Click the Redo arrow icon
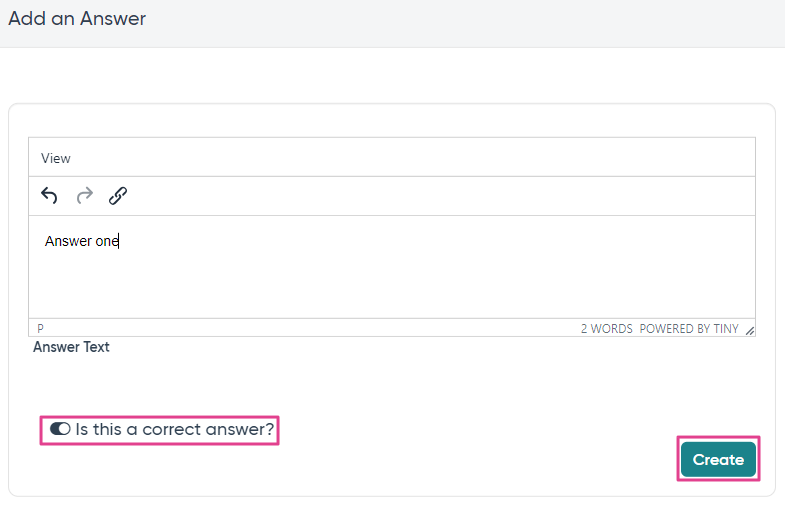Viewport: 785px width, 506px height. [x=85, y=196]
